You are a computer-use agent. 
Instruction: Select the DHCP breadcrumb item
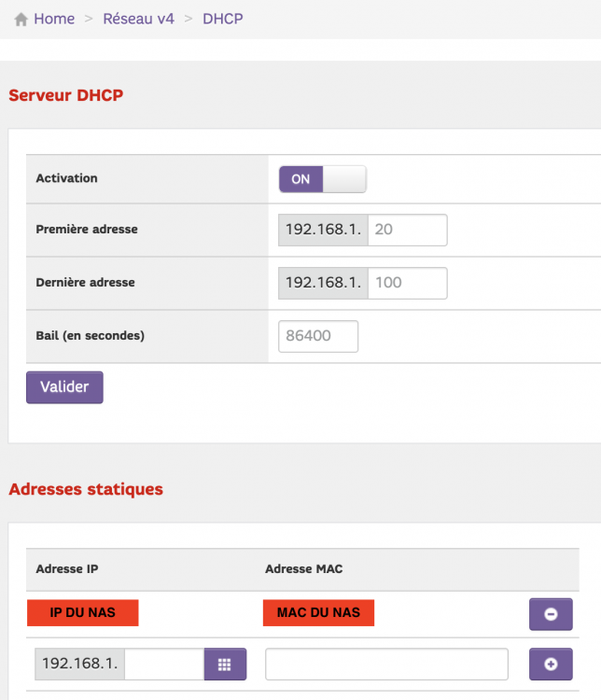click(223, 19)
